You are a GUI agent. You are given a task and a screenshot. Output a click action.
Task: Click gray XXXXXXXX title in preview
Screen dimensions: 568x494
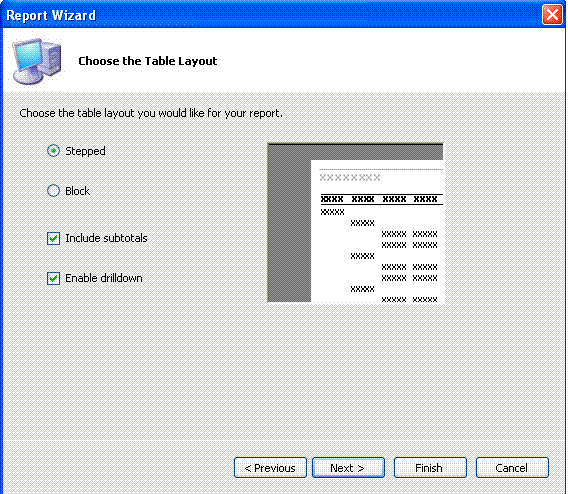pyautogui.click(x=350, y=177)
